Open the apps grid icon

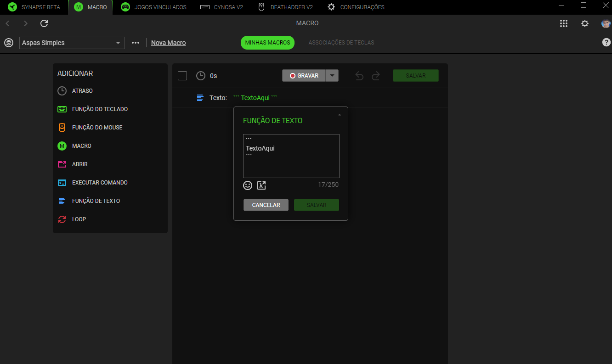(x=564, y=23)
